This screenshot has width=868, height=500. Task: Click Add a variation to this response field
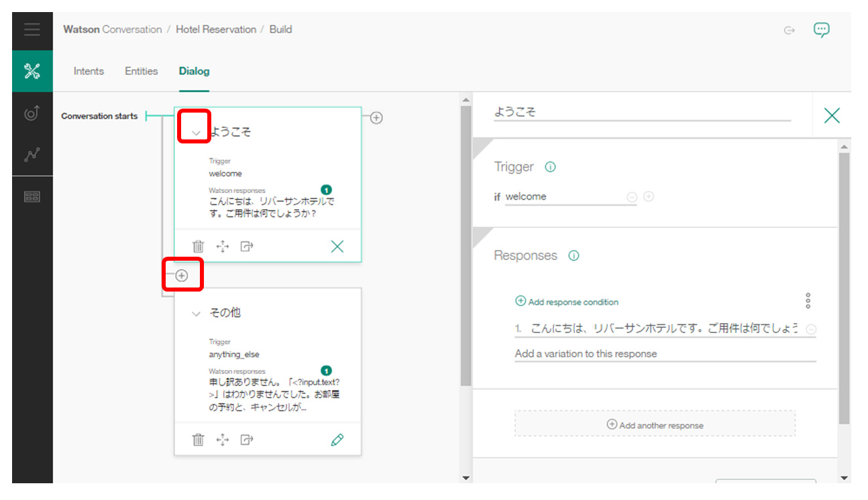[x=665, y=354]
